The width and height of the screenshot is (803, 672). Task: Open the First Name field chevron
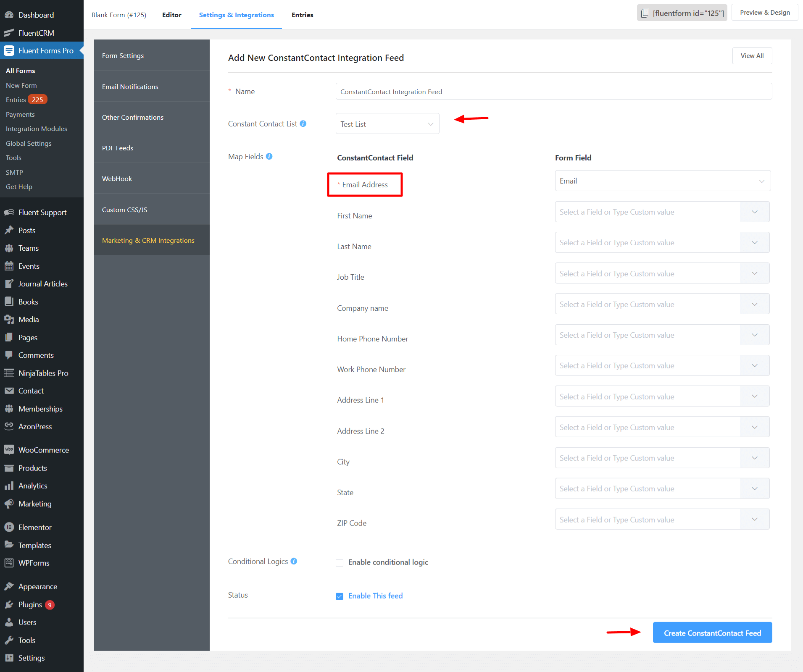tap(754, 212)
